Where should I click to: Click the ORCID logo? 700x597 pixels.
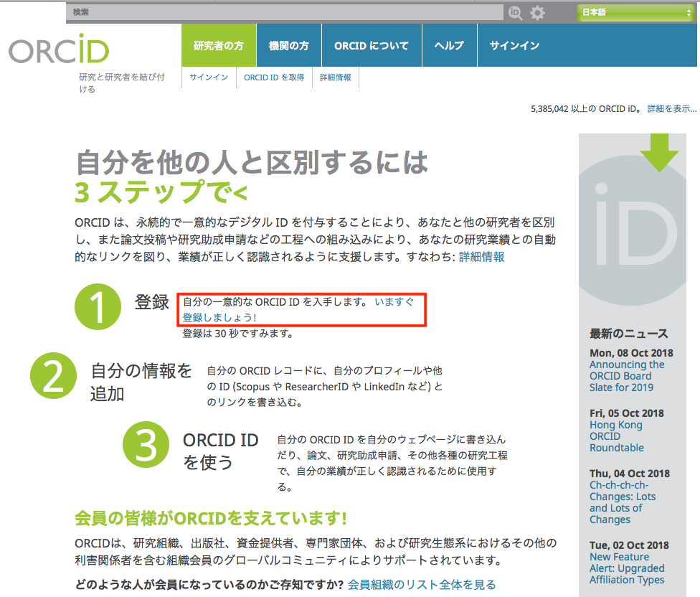pyautogui.click(x=59, y=49)
